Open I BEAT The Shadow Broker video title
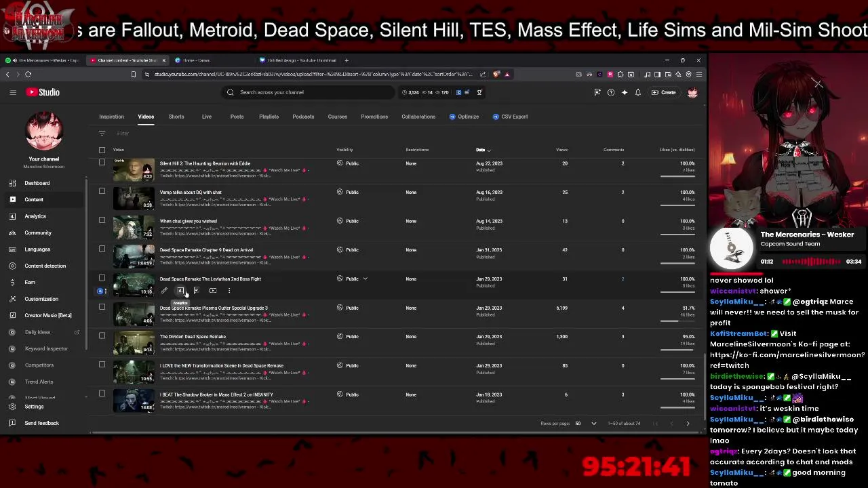Image resolution: width=868 pixels, height=488 pixels. point(216,394)
